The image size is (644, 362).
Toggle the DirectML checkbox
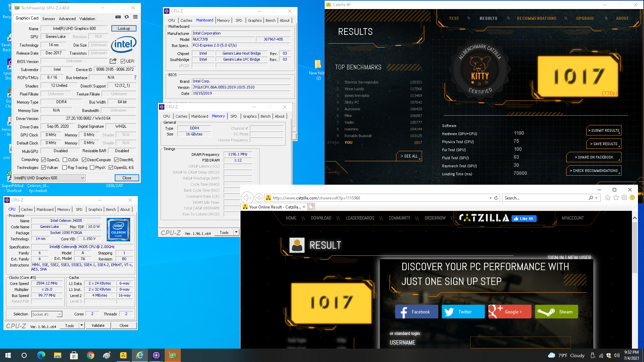[116, 160]
